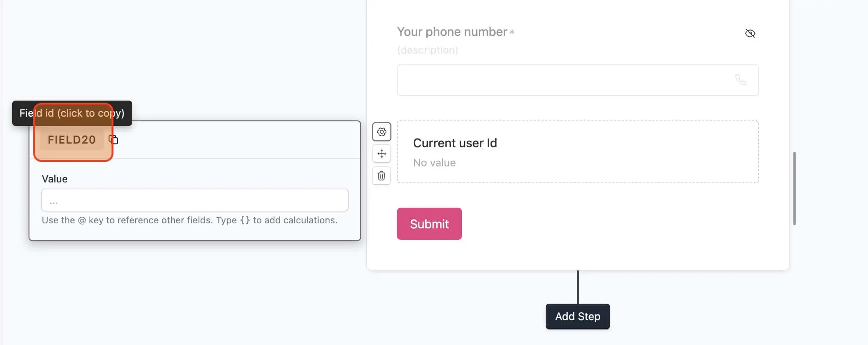Select the move handle for Current user Id
The image size is (868, 345).
(x=381, y=153)
